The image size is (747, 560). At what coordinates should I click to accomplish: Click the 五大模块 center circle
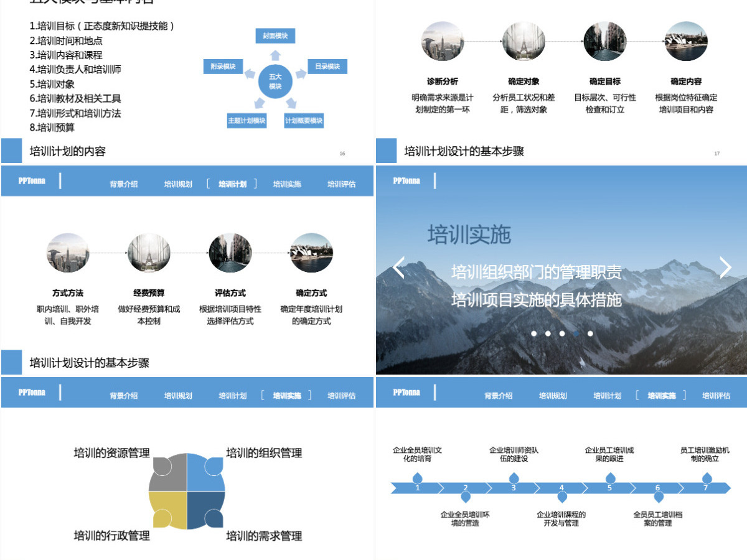[x=275, y=82]
